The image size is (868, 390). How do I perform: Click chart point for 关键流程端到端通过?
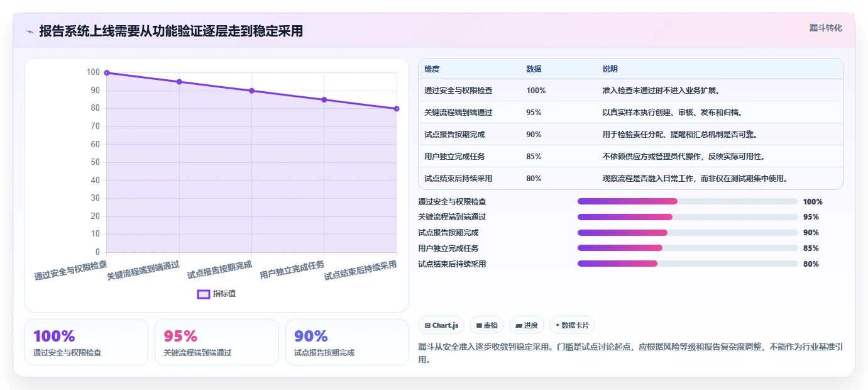point(179,82)
